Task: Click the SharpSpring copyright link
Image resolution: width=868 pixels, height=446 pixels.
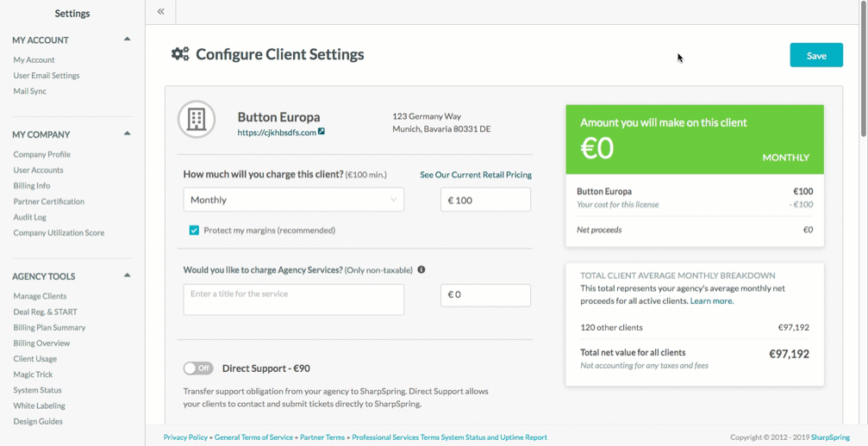Action: coord(830,437)
